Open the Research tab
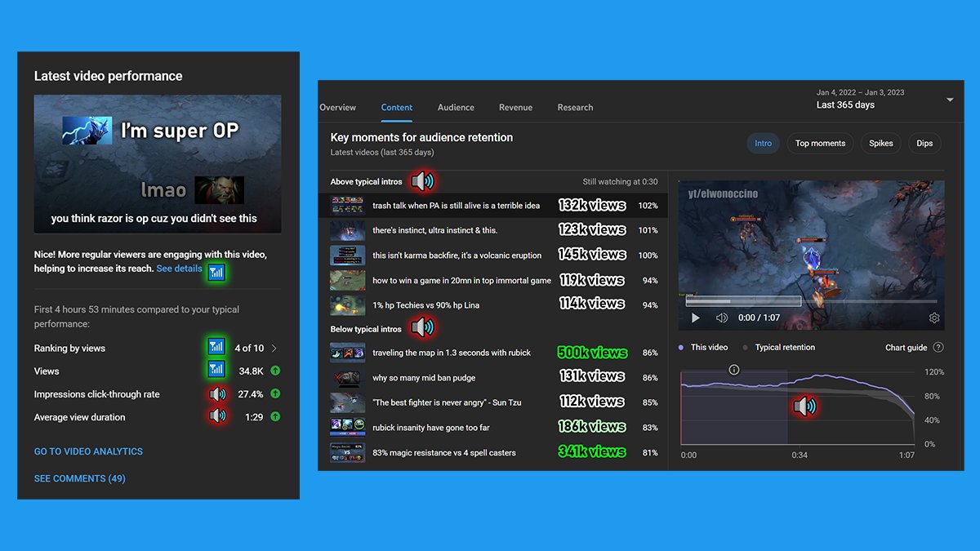The image size is (980, 551). click(575, 107)
